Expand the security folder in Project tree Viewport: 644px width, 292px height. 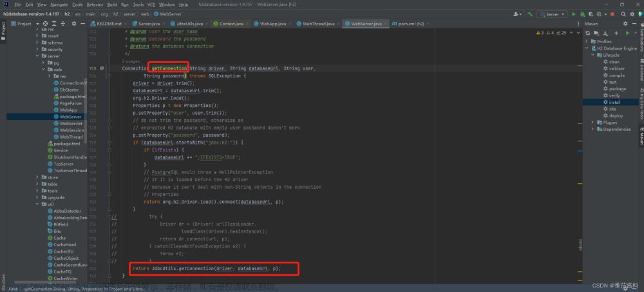pyautogui.click(x=37, y=50)
